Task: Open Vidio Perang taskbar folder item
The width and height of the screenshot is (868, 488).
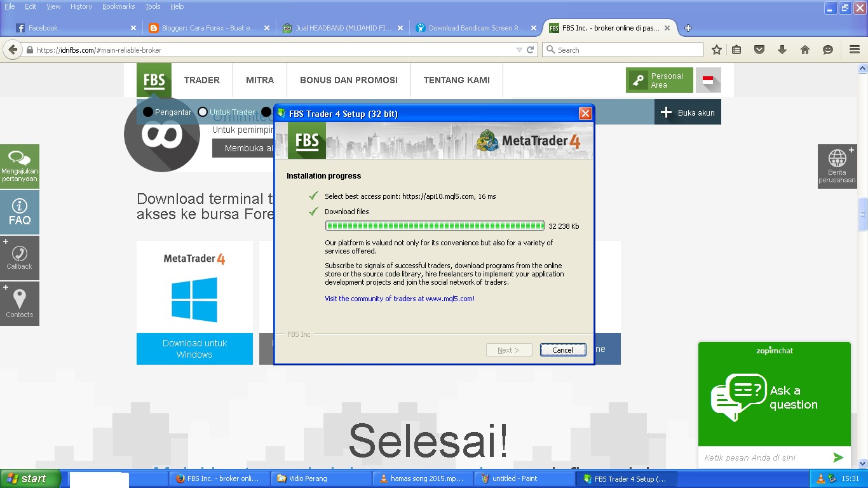Action: click(x=322, y=478)
